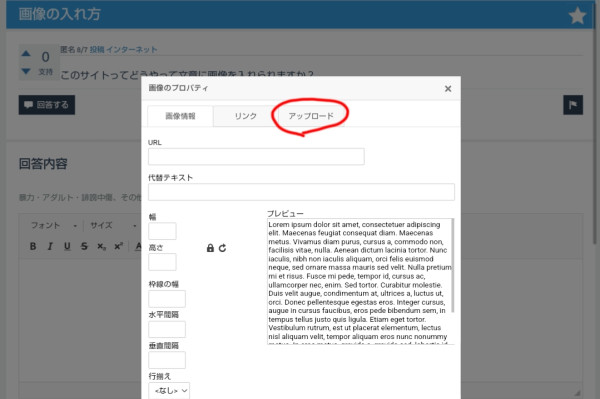Open the 投稿 link
The width and height of the screenshot is (600, 399).
tap(97, 50)
